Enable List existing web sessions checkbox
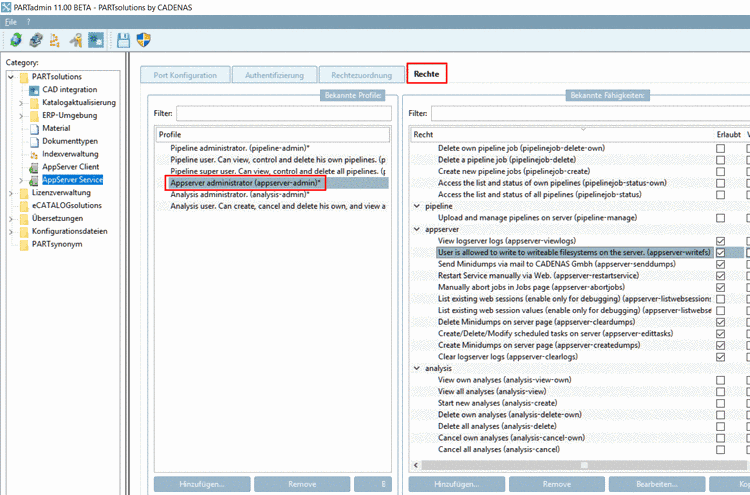This screenshot has height=495, width=750. pyautogui.click(x=720, y=299)
